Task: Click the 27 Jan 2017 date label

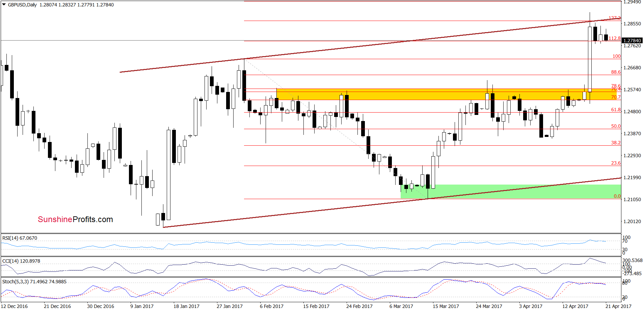Action: (230, 307)
